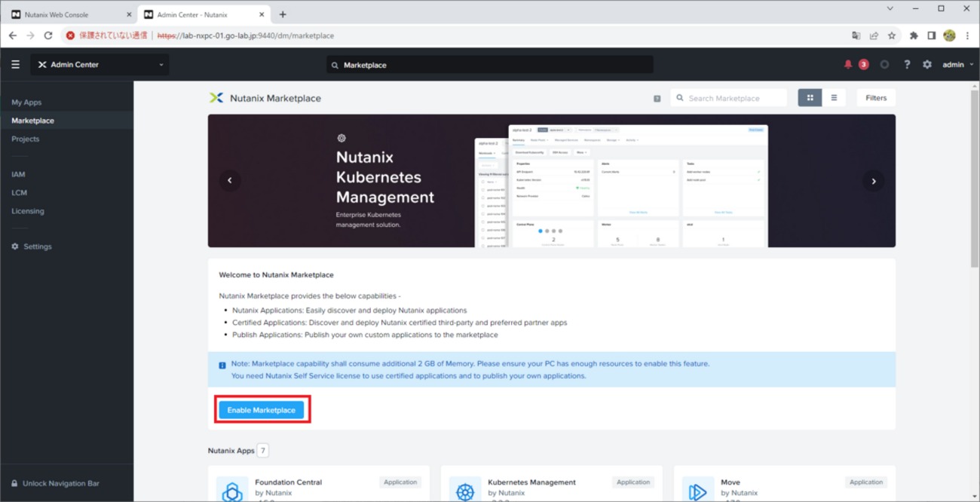
Task: Show next banner slide
Action: pos(874,181)
